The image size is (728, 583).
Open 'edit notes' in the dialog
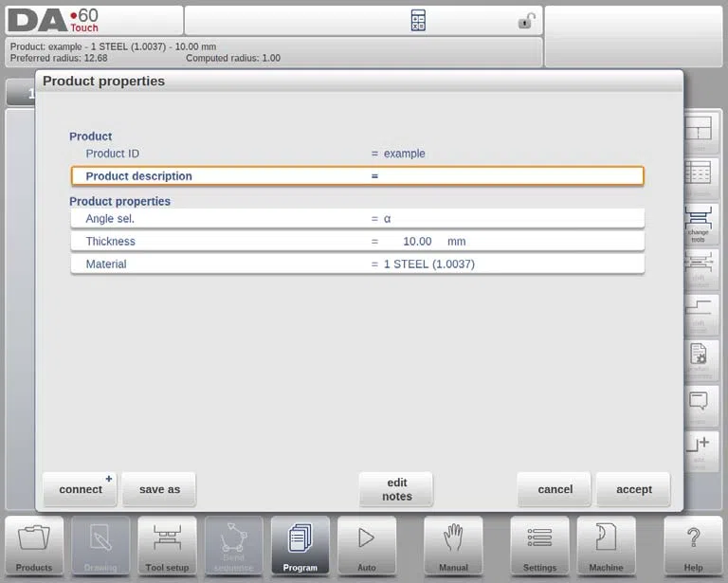(x=396, y=489)
